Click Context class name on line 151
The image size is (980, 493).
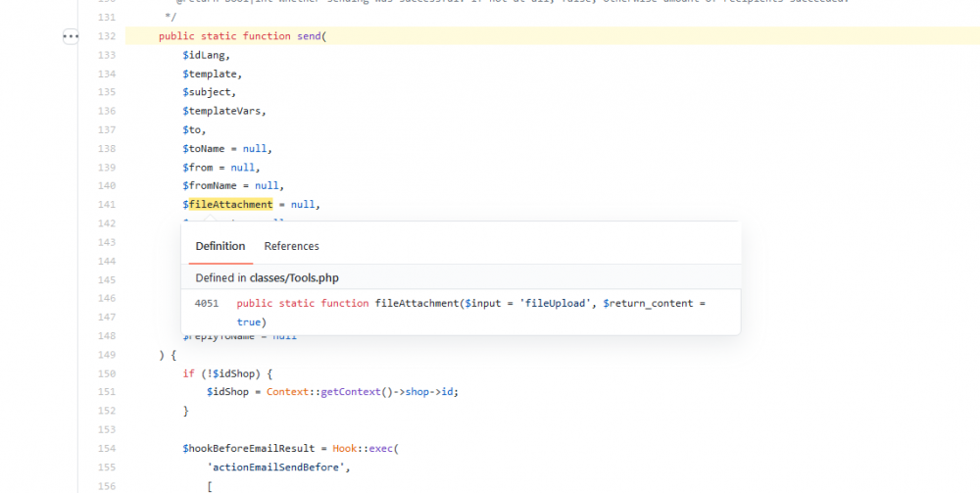pos(287,392)
